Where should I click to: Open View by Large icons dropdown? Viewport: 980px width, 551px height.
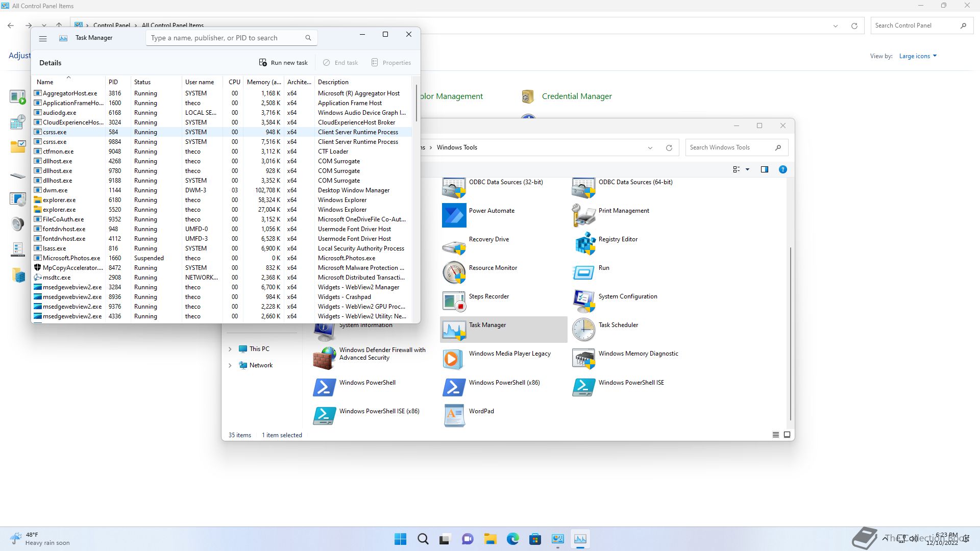(918, 56)
